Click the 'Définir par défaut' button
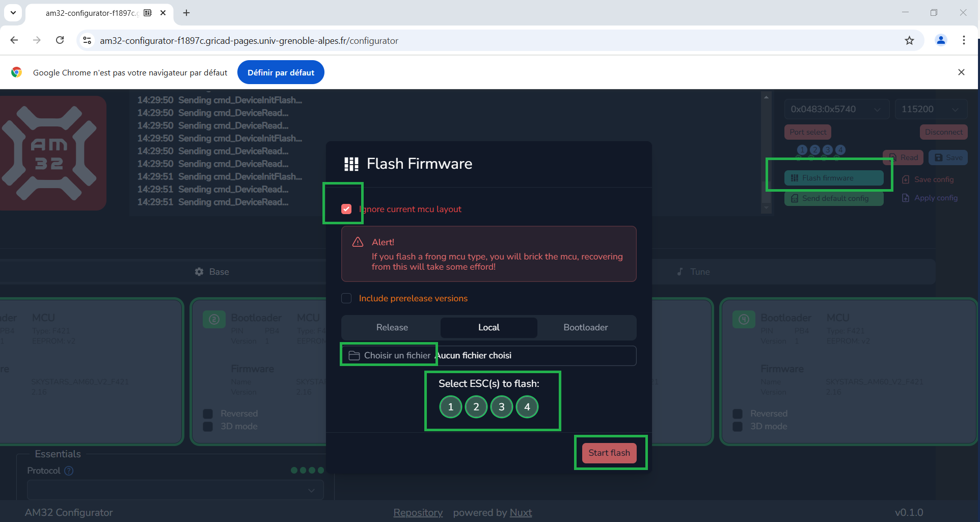Image resolution: width=980 pixels, height=522 pixels. point(281,72)
